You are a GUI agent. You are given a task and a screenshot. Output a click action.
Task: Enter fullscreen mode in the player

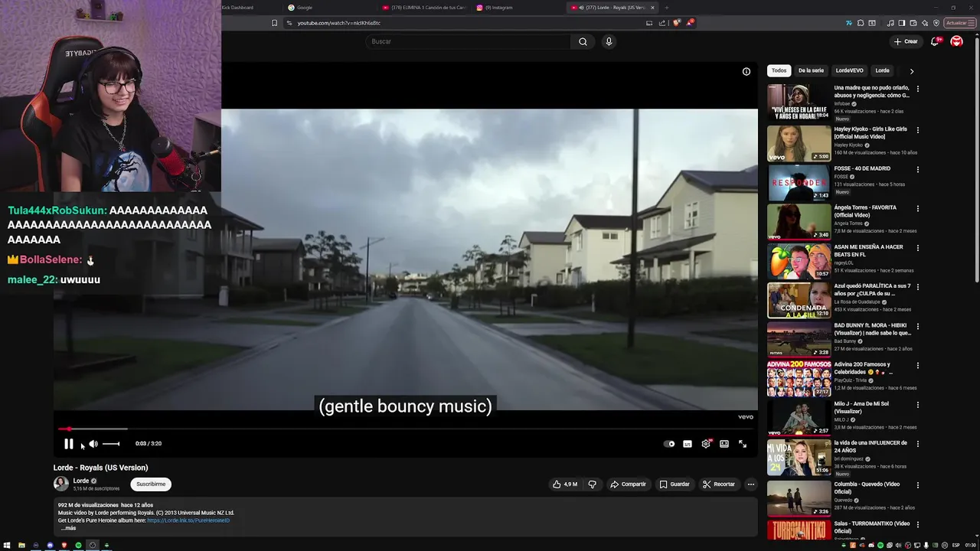tap(743, 444)
